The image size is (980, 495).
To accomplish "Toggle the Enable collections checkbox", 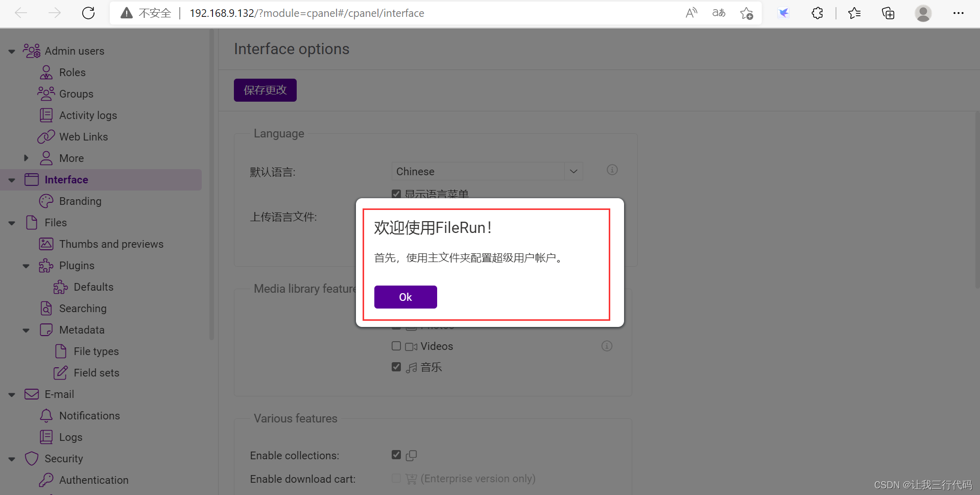I will click(x=396, y=455).
